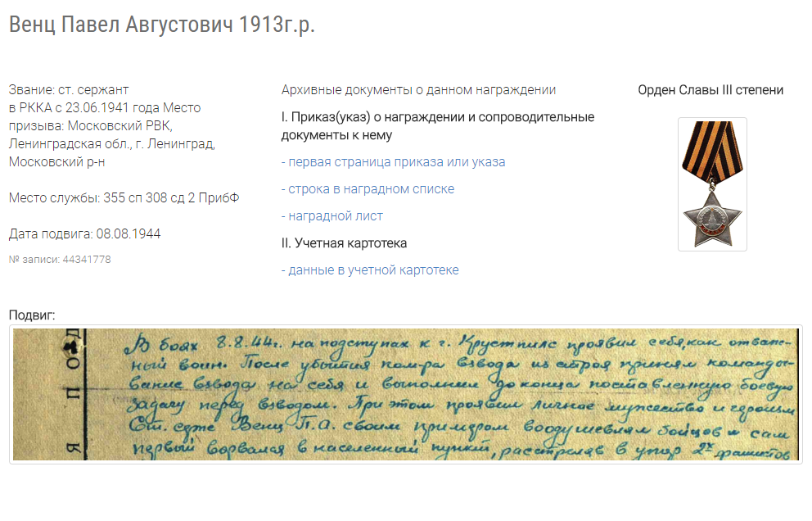This screenshot has height=521, width=812.
Task: Click the 'Звание: ст. сержант' text
Action: [69, 90]
